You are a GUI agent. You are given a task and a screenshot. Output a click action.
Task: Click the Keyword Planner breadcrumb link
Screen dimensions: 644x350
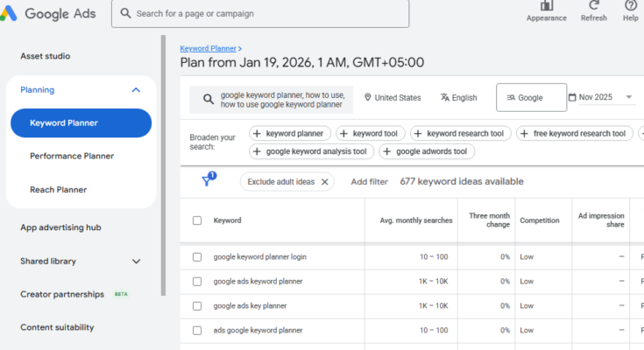209,48
